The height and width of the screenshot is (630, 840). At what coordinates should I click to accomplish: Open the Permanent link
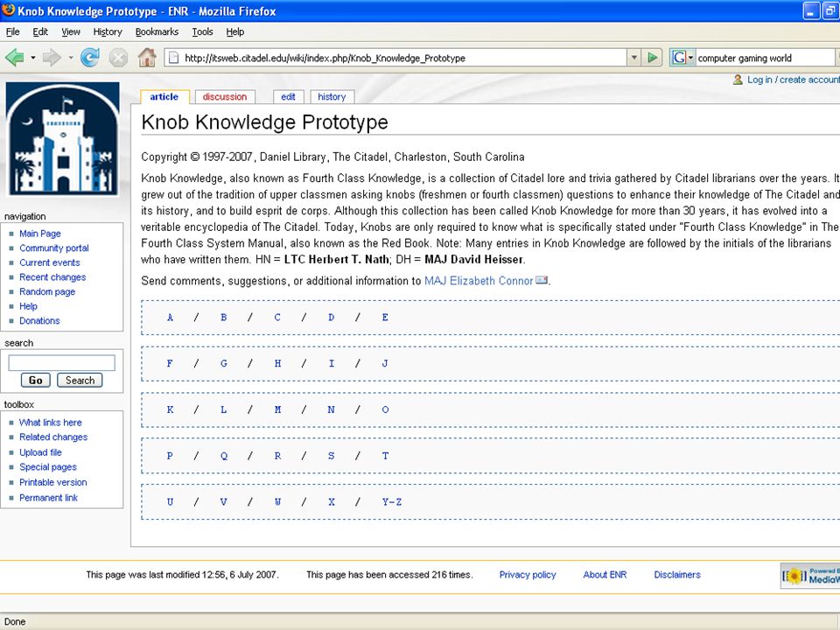pos(49,498)
